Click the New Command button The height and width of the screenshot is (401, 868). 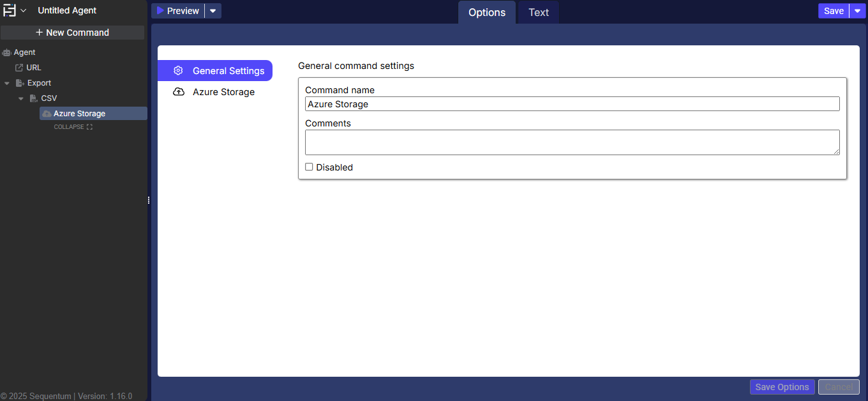click(72, 33)
